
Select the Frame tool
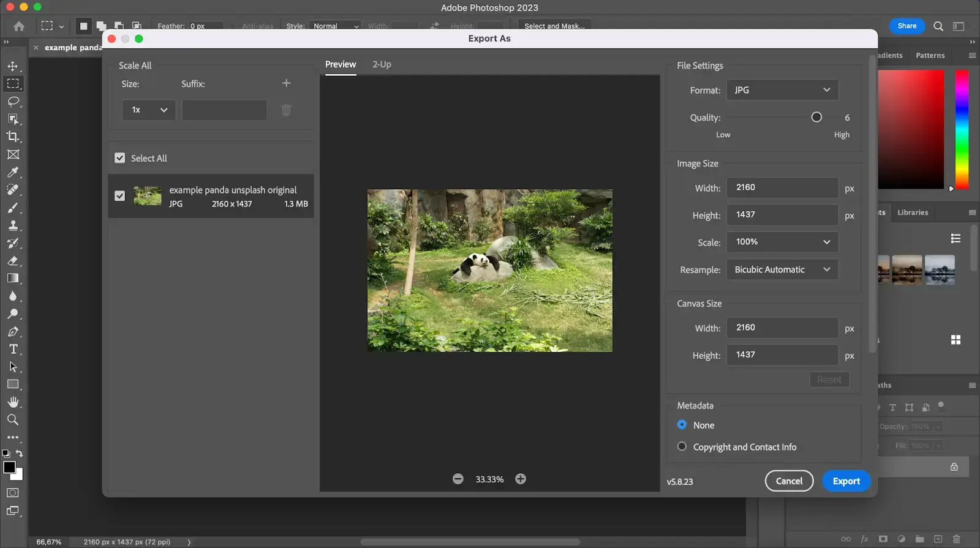[x=13, y=154]
